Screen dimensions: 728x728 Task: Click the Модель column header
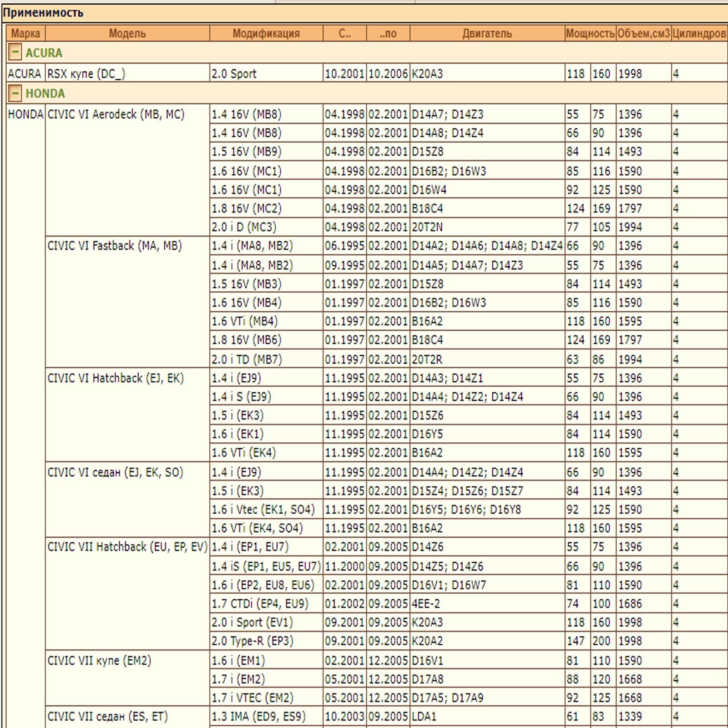[127, 34]
